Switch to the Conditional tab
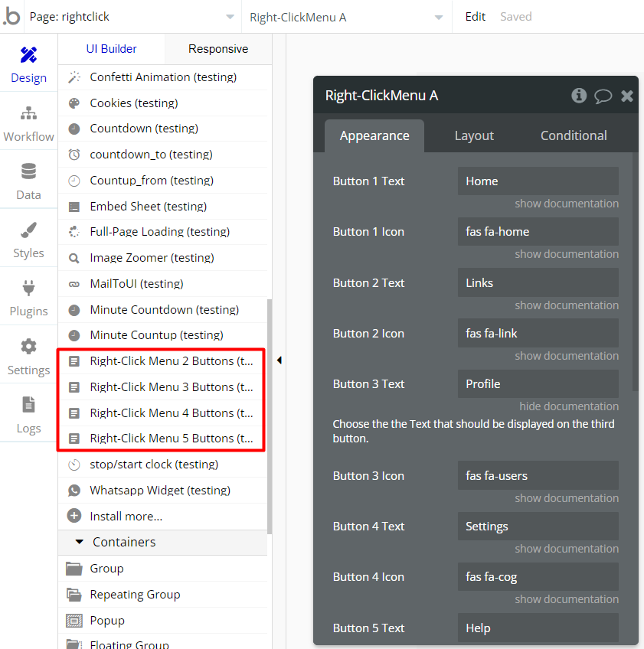The width and height of the screenshot is (644, 649). click(x=574, y=135)
